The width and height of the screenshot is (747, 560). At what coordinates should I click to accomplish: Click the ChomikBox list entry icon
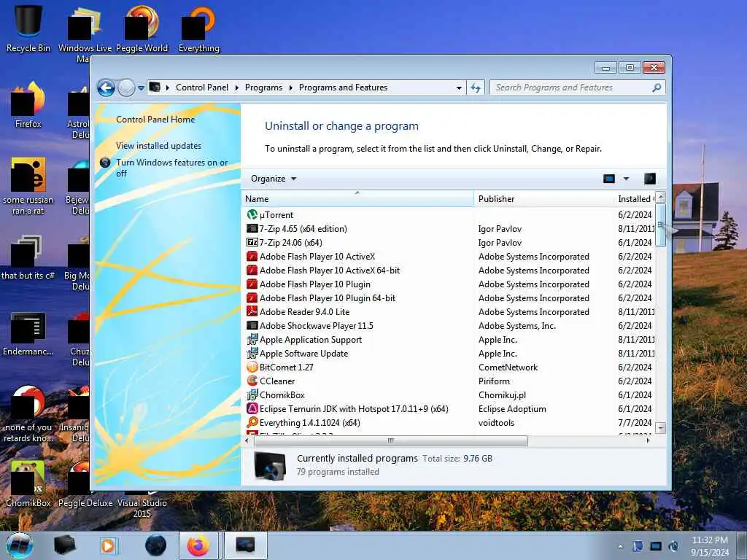252,394
